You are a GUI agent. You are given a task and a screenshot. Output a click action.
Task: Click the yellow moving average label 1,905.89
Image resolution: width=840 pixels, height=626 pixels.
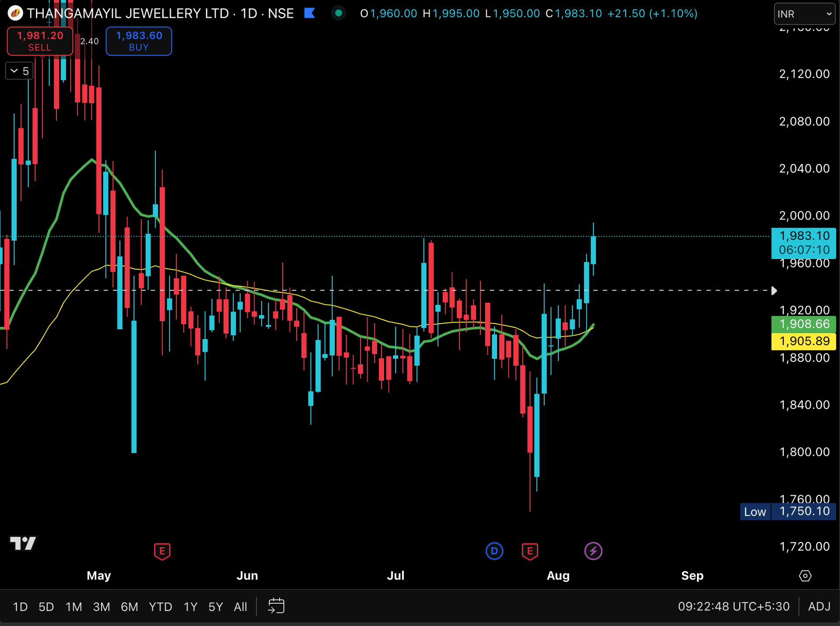804,341
